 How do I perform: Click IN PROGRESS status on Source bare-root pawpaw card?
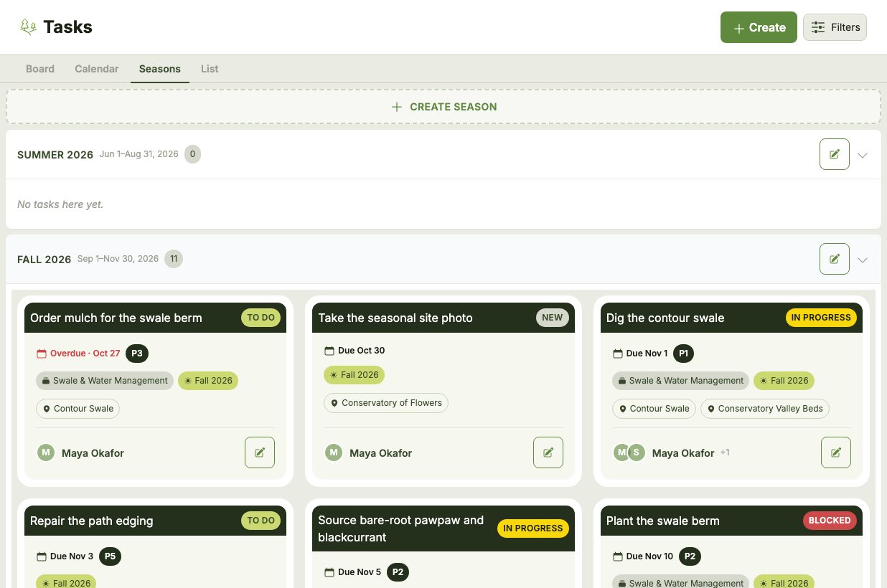[533, 528]
